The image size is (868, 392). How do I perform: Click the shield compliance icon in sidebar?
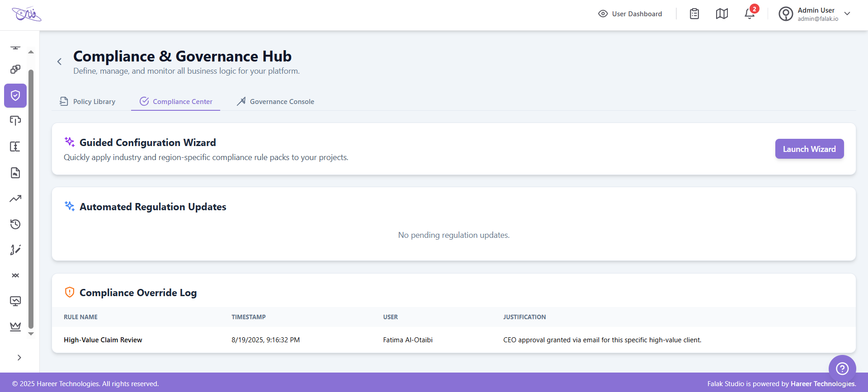coord(15,95)
